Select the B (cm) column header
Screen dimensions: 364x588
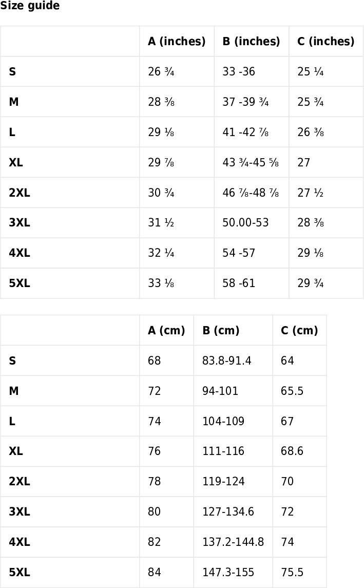(x=221, y=330)
